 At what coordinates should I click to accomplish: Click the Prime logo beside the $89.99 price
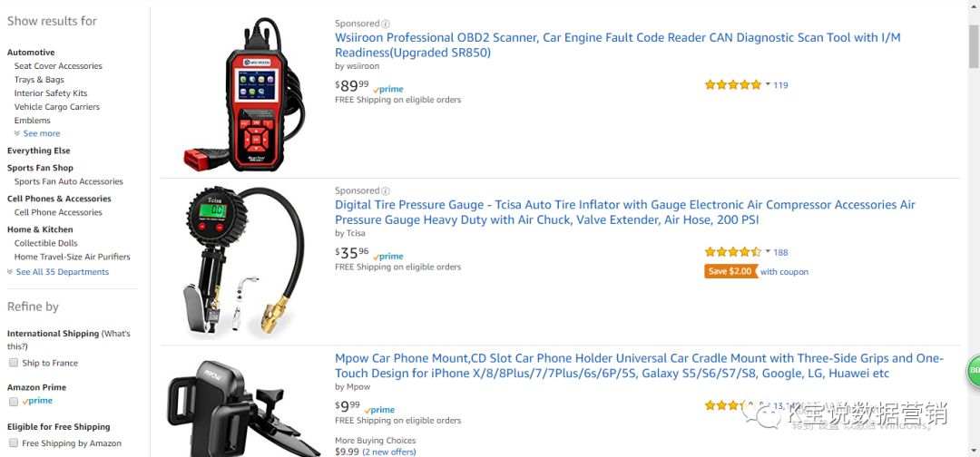tap(389, 89)
